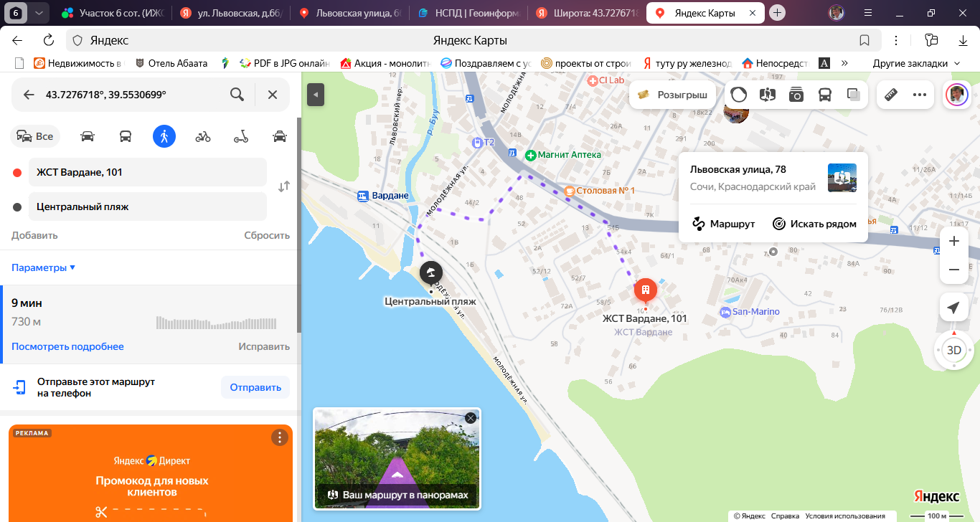Viewport: 980px width, 522px height.
Task: Switch to 'ул. Львовская, д.6б/' browser tab
Action: (x=231, y=13)
